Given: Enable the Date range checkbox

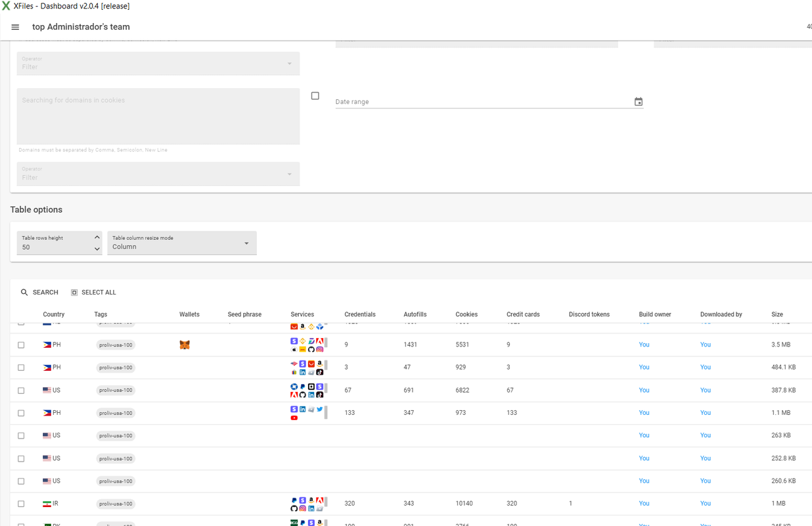Looking at the screenshot, I should click(x=315, y=96).
